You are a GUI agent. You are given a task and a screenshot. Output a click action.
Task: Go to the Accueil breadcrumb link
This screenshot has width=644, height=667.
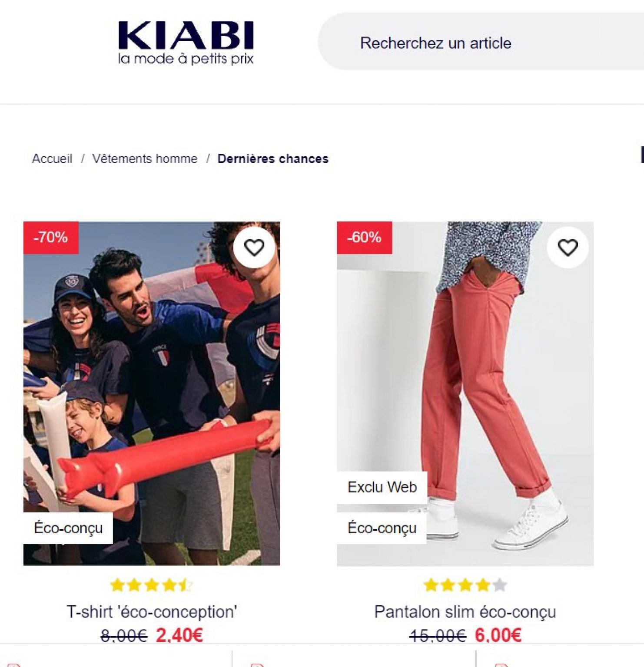click(52, 159)
